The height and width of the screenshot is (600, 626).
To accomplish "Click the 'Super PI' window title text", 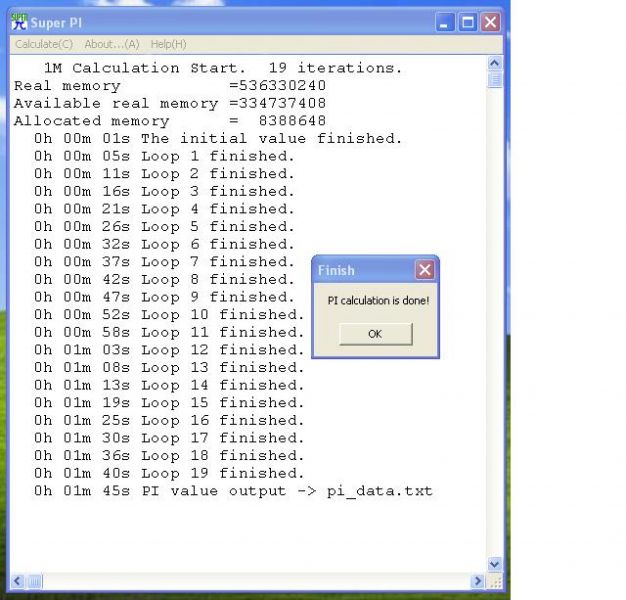I will point(56,23).
